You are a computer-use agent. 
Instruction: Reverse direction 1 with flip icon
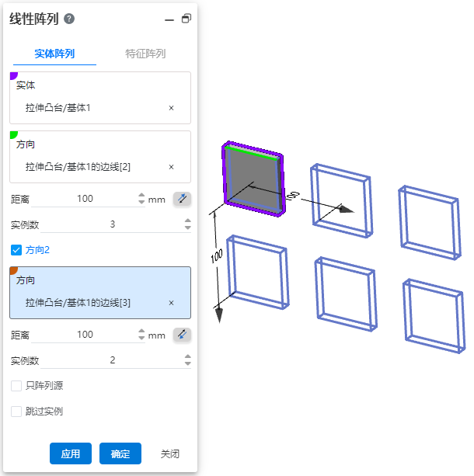[x=182, y=199]
